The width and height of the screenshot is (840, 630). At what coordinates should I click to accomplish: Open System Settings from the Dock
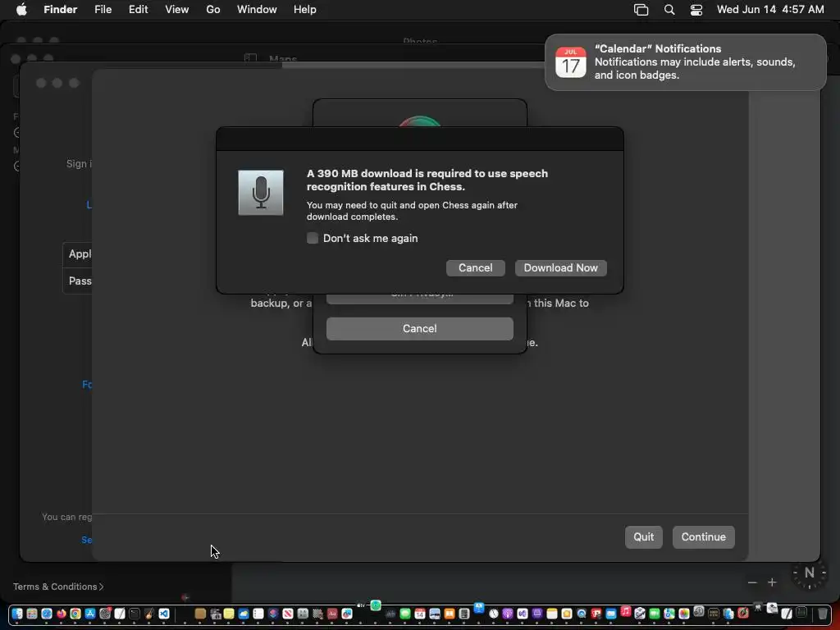click(105, 614)
